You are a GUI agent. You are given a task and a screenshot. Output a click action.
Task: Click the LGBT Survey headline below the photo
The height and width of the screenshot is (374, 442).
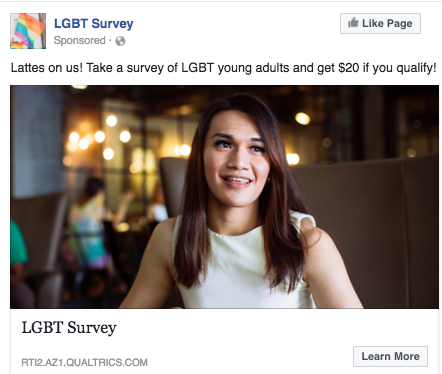(x=69, y=327)
